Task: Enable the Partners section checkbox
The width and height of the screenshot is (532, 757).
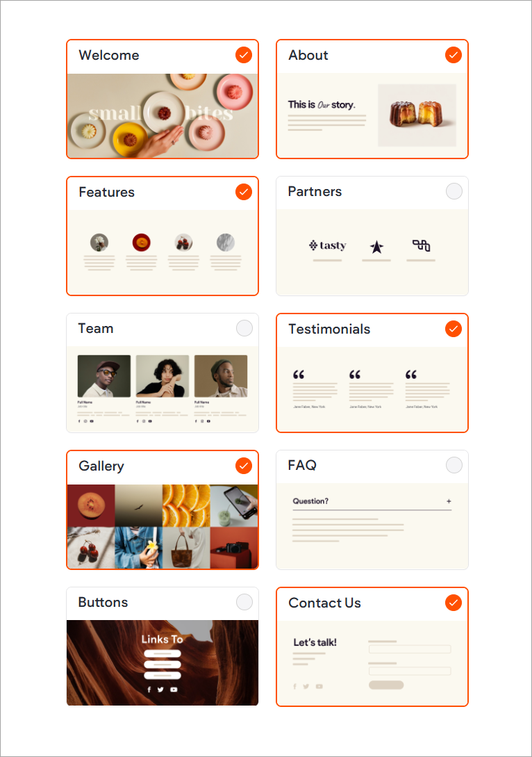Action: [x=454, y=192]
